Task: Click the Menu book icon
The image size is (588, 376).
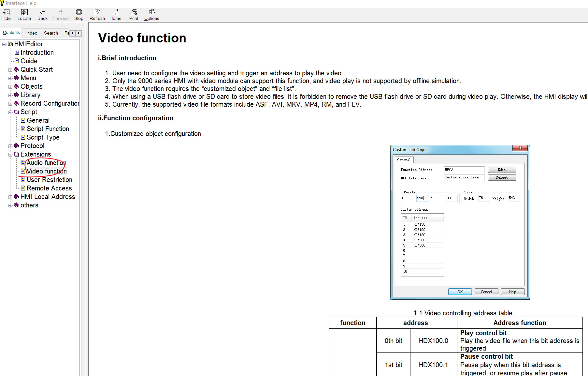Action: click(x=16, y=78)
